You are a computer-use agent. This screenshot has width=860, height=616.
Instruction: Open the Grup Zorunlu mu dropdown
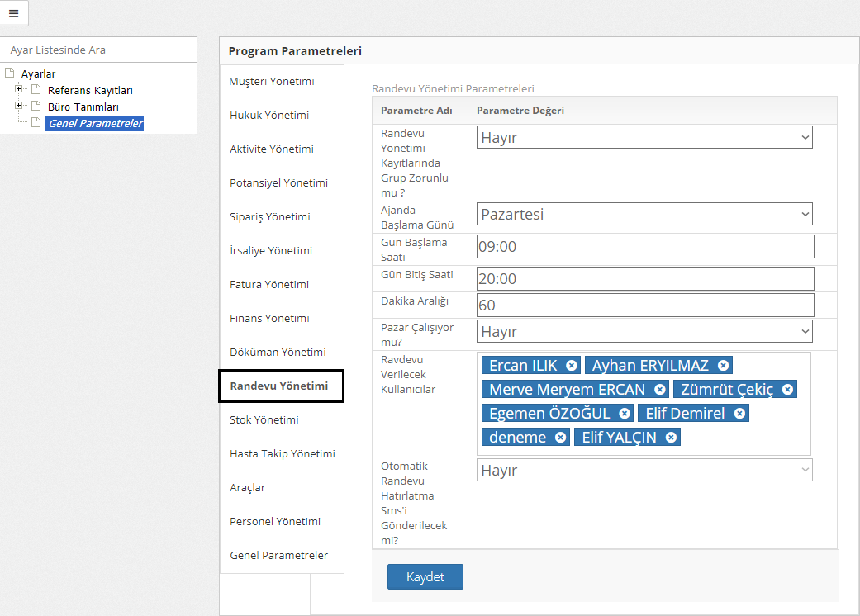pyautogui.click(x=644, y=137)
